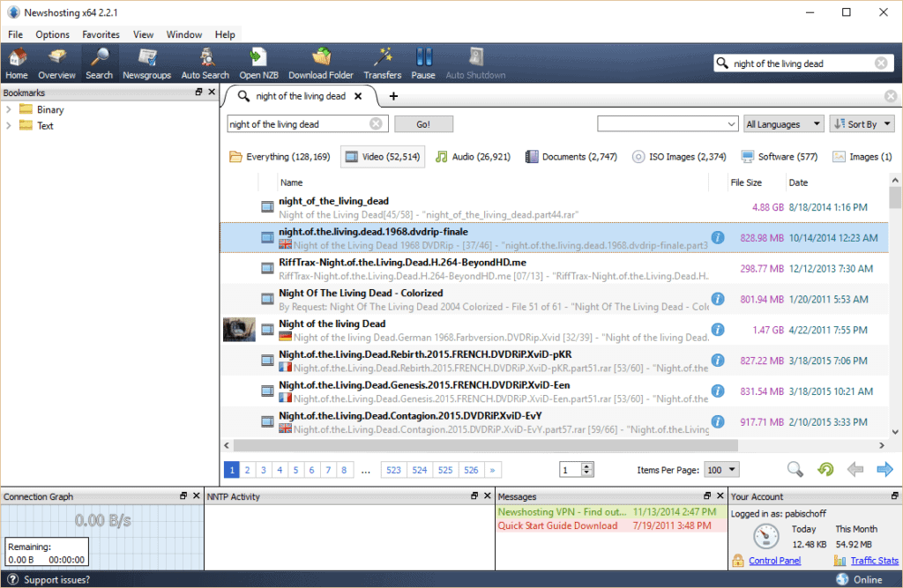This screenshot has width=903, height=588.
Task: Go to results page 2
Action: pos(248,470)
